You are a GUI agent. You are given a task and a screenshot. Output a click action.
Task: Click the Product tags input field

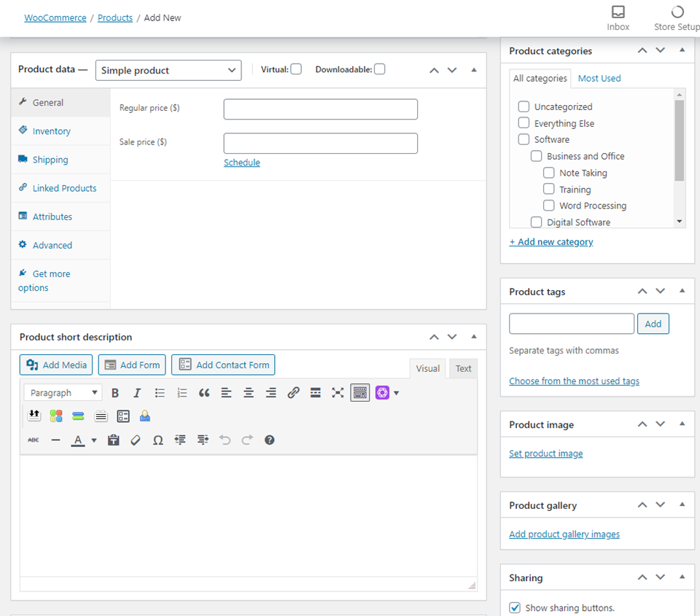[572, 324]
